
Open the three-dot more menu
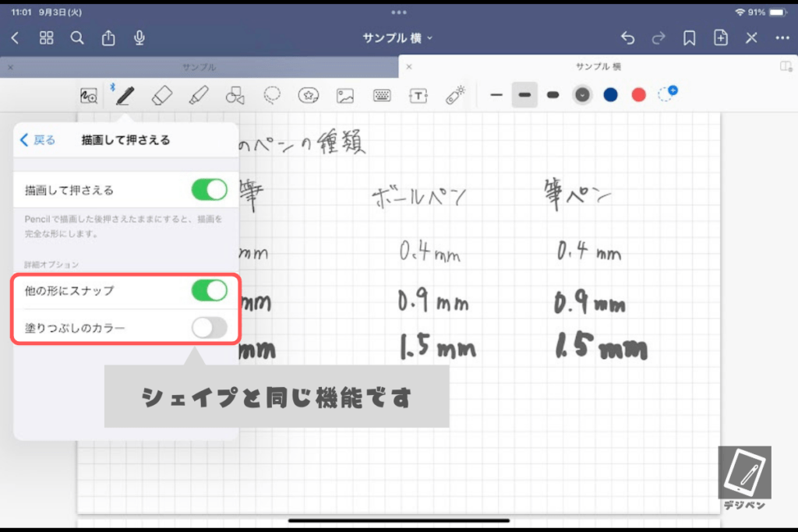click(782, 37)
